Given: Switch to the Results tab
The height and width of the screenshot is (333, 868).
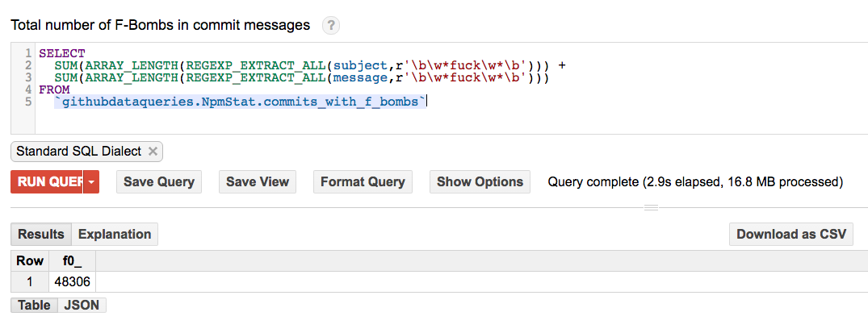Looking at the screenshot, I should [x=41, y=235].
